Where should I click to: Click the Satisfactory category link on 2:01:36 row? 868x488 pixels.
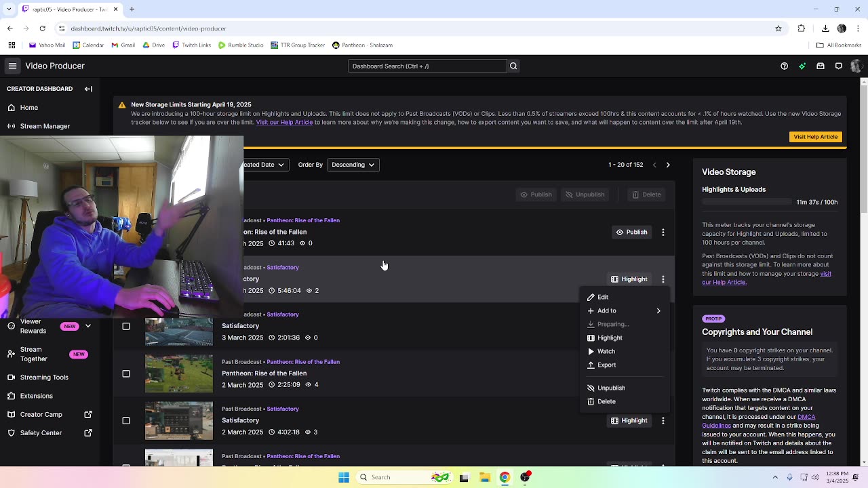click(283, 314)
